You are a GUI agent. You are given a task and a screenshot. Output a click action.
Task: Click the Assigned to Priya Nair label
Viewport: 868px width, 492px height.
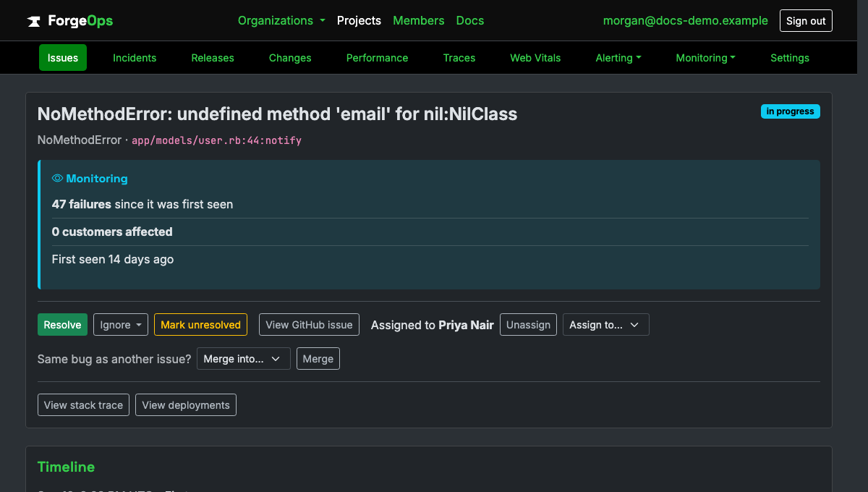433,326
